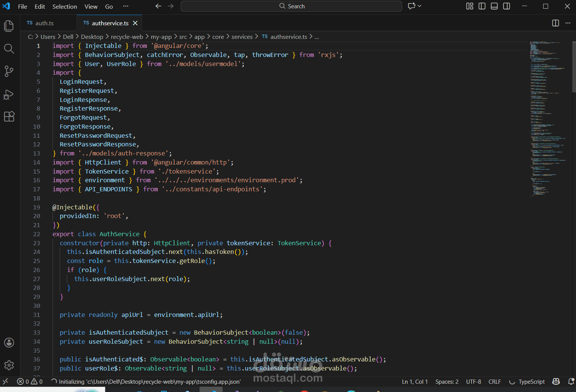Viewport: 576px width, 392px height.
Task: Split the editor to the right
Action: coord(555,23)
